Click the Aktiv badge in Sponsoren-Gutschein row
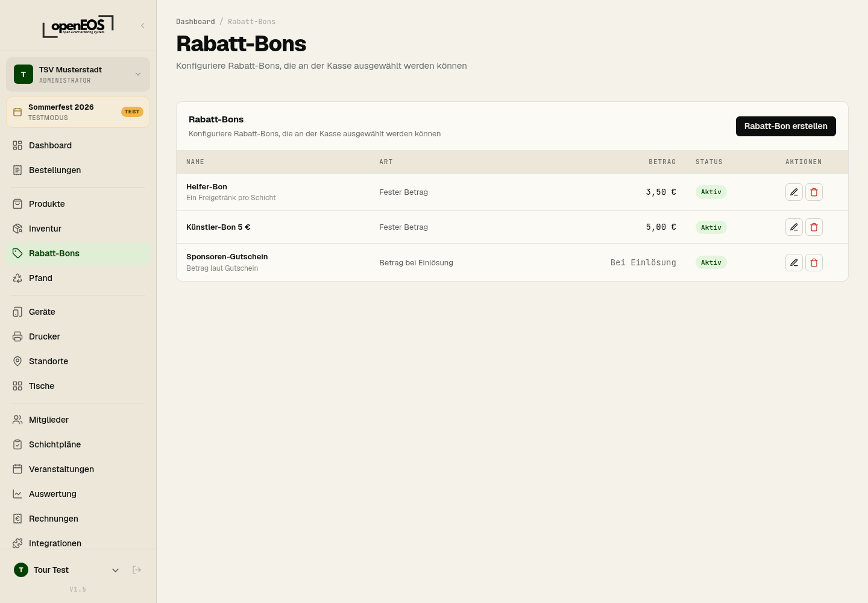The image size is (868, 603). (x=711, y=262)
